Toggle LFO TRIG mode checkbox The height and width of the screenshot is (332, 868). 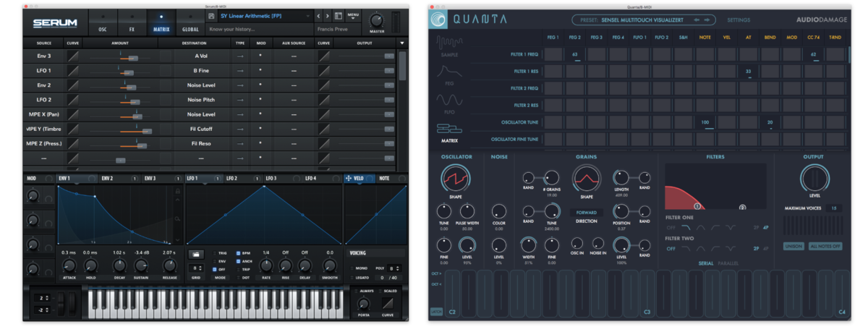click(x=215, y=253)
